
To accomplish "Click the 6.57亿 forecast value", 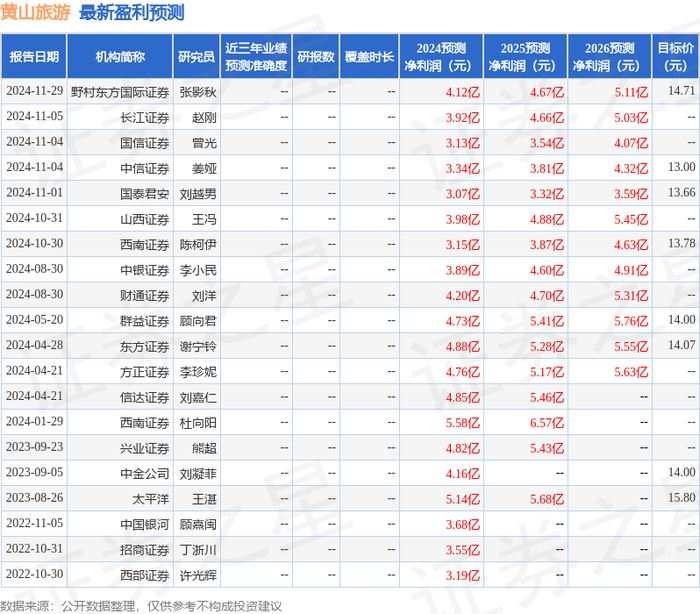I will [547, 423].
